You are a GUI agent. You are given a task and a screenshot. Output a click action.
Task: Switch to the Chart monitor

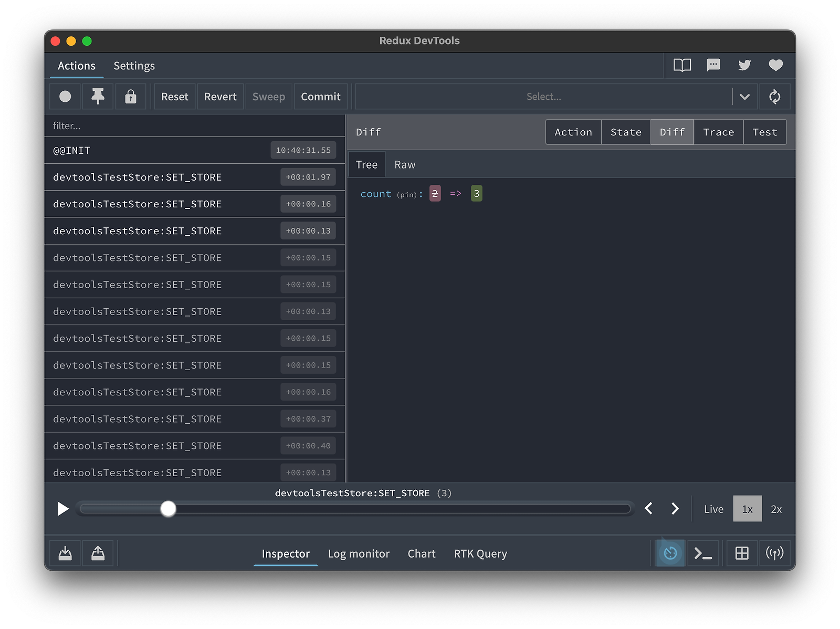pos(422,553)
